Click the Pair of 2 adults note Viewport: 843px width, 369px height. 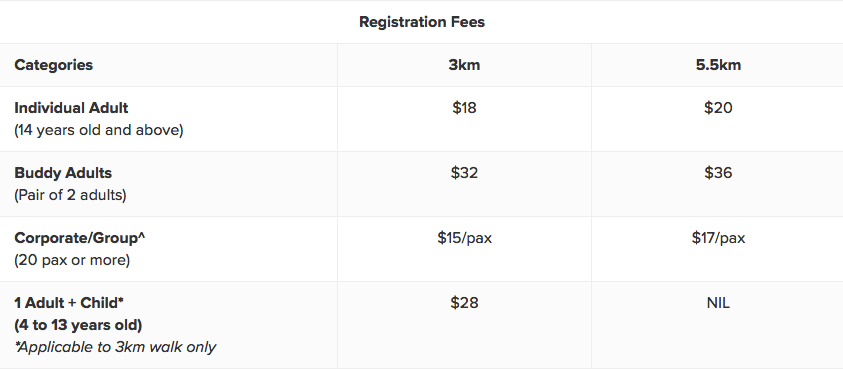(70, 195)
